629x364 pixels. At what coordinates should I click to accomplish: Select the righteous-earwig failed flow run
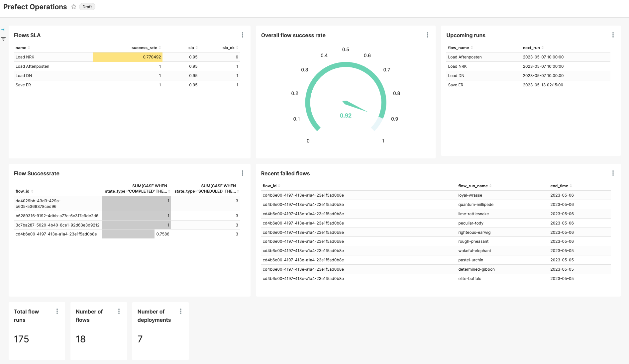(474, 232)
